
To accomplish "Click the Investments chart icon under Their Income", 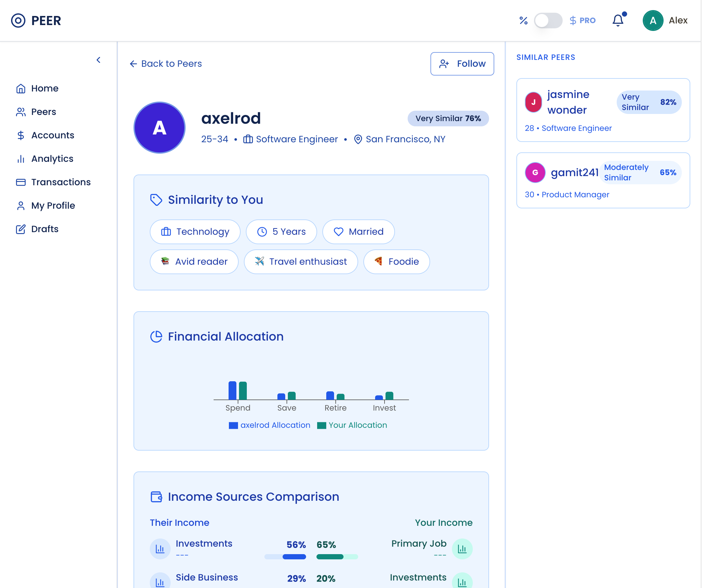I will point(160,549).
